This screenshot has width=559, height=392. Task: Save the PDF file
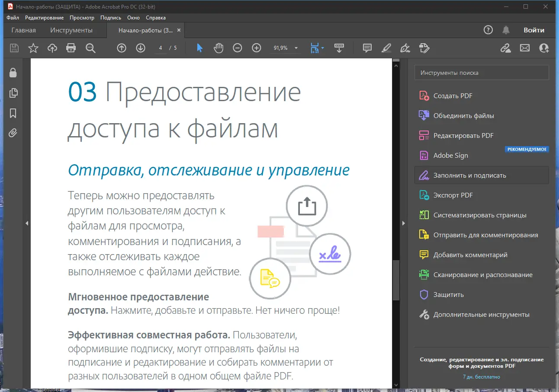point(14,48)
